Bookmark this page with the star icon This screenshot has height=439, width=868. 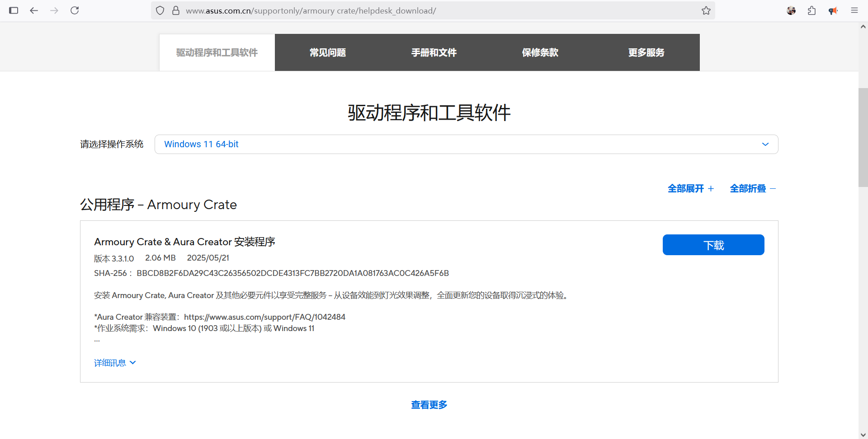point(706,10)
